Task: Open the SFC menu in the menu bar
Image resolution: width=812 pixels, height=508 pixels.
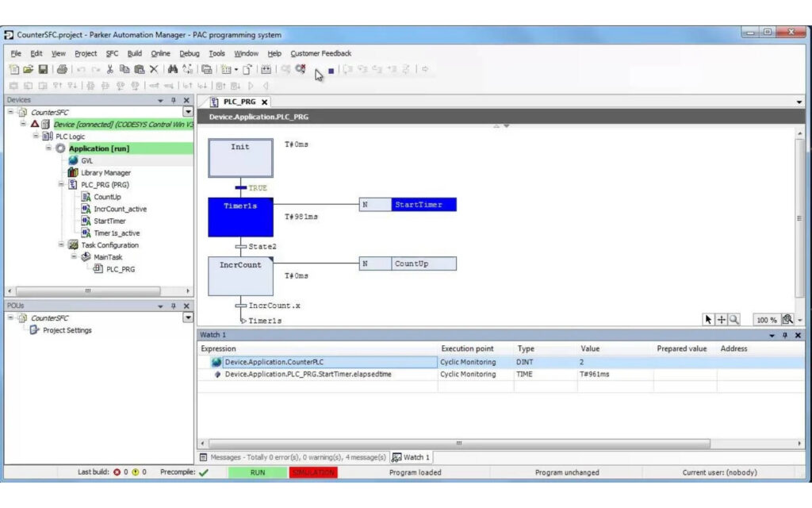Action: point(110,53)
